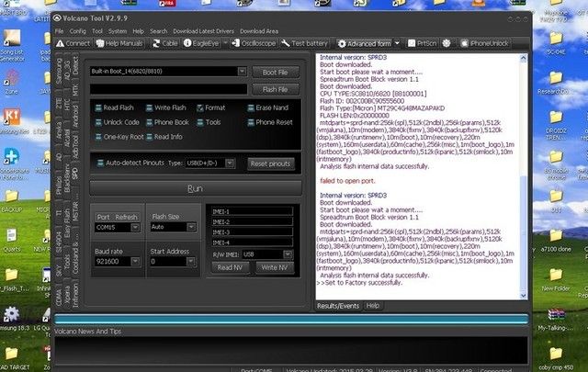Viewport: 588px width, 372px height.
Task: Click the log scrollbar down arrow
Action: (523, 296)
